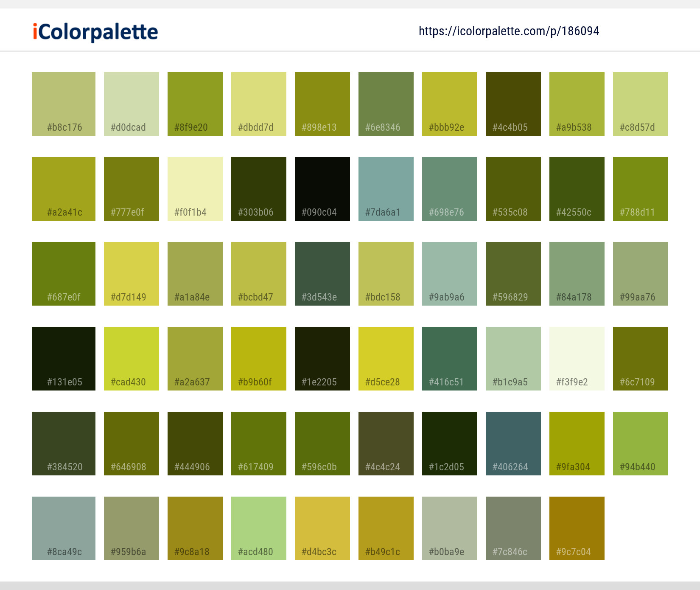Screen dimensions: 700x590
Task: Choose the #dbdd7d swatch
Action: click(259, 104)
